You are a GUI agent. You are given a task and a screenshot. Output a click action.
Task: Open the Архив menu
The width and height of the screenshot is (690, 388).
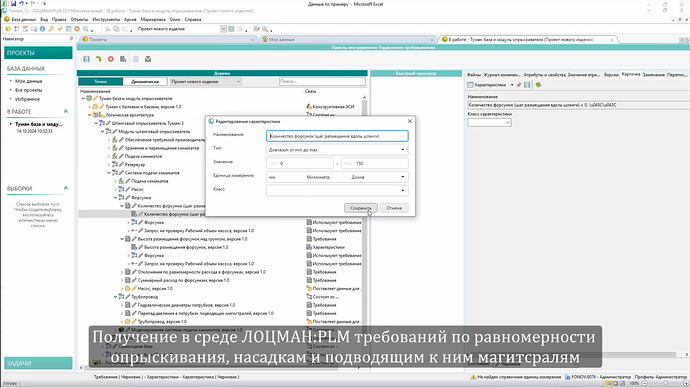[x=130, y=19]
